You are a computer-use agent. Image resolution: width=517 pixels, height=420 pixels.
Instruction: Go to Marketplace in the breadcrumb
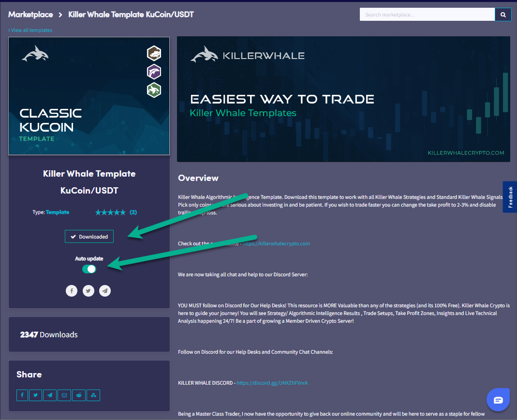[30, 15]
